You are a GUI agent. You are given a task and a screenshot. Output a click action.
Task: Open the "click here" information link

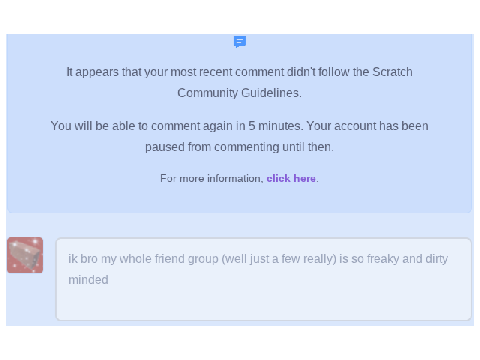[291, 178]
